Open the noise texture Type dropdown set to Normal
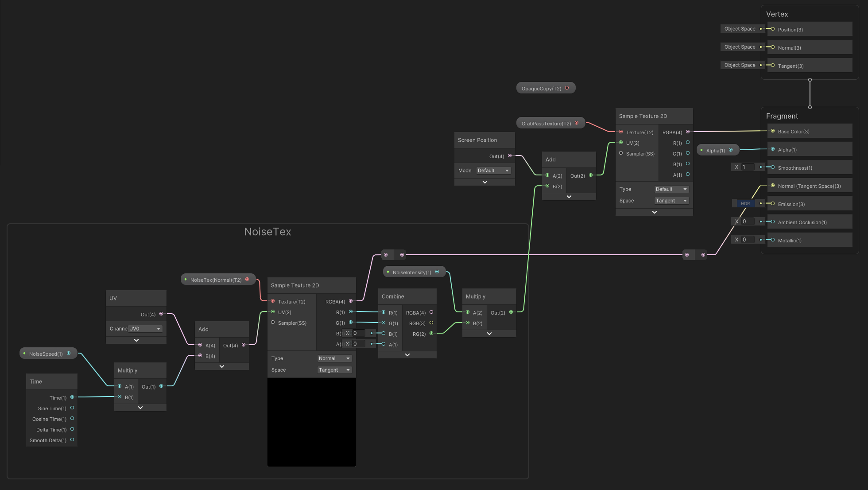Screen dimensions: 868x490 pos(334,358)
